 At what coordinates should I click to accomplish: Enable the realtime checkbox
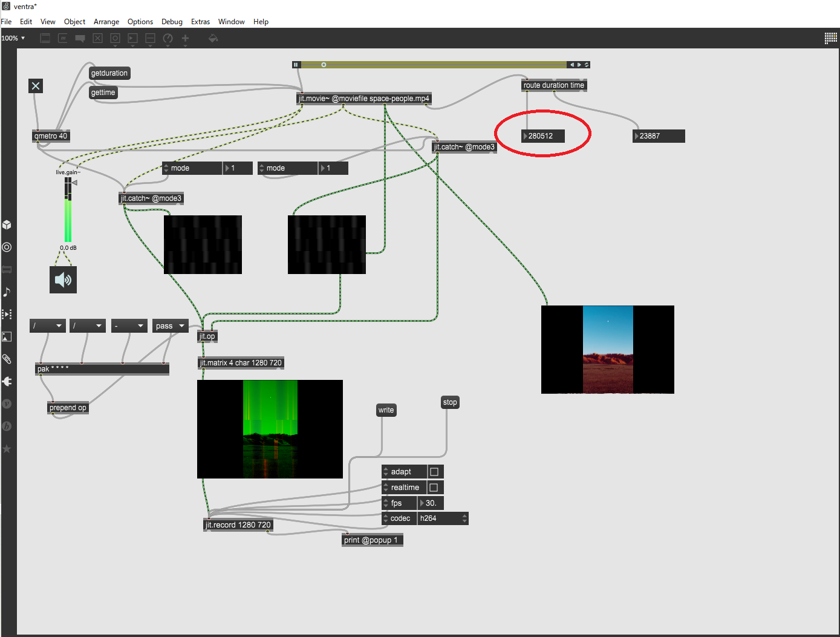[x=434, y=488]
